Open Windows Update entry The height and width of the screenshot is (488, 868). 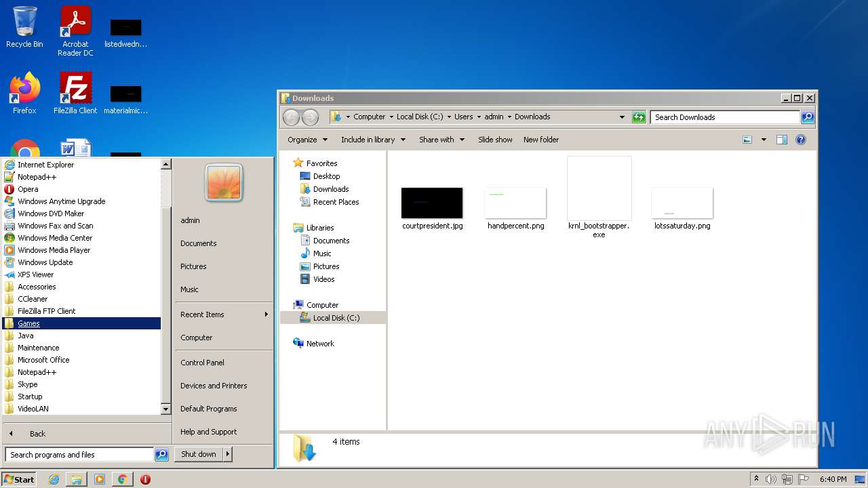81,262
